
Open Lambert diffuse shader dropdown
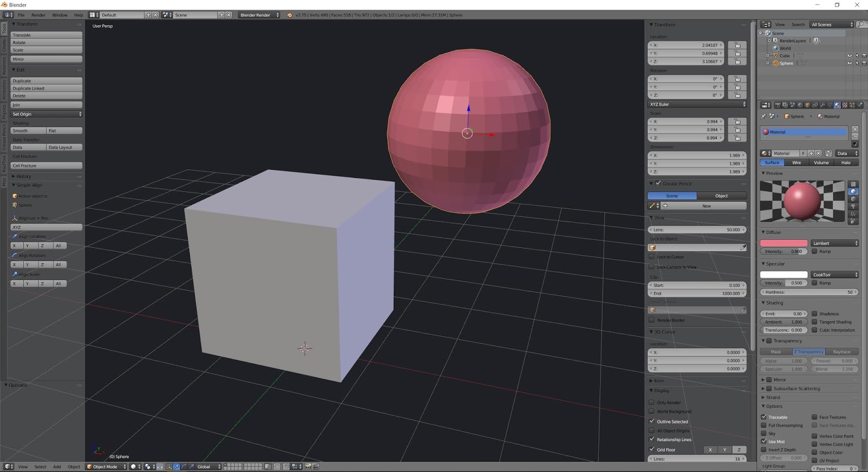point(835,243)
